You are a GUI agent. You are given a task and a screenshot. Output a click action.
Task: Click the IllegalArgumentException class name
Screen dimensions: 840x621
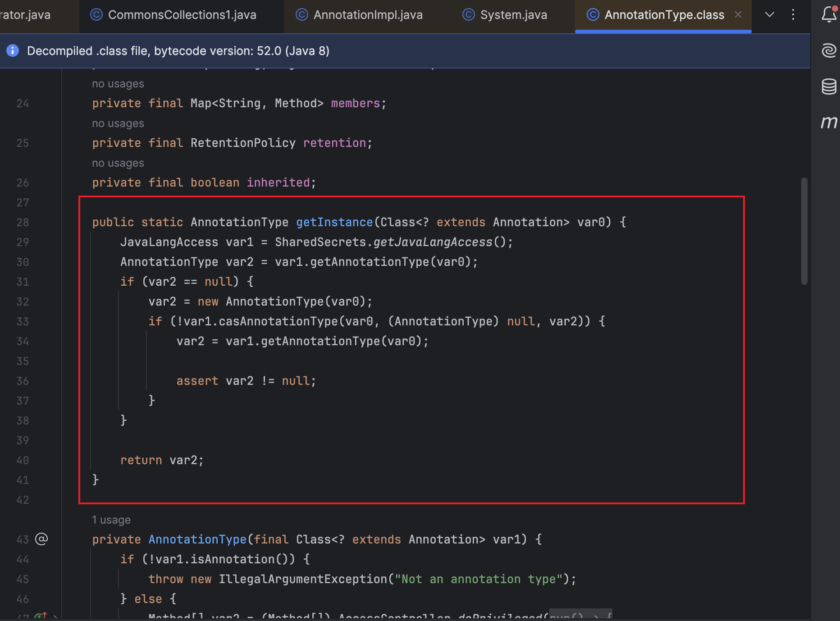303,579
